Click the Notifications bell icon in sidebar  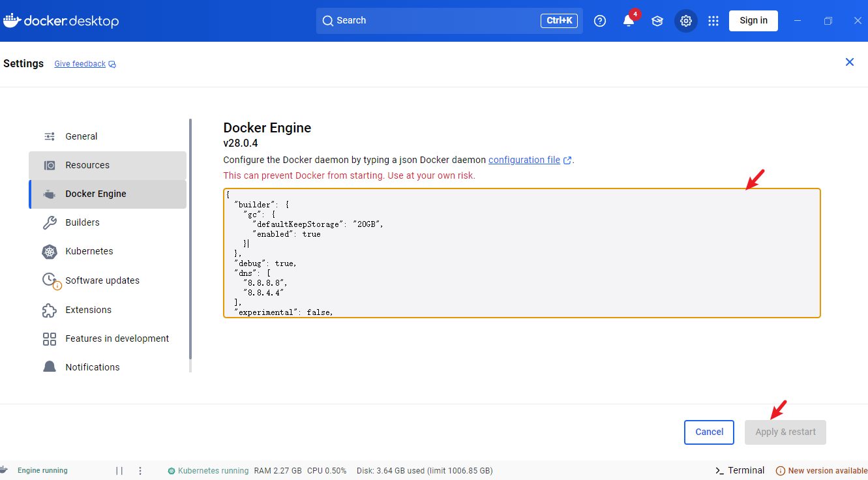coord(50,367)
